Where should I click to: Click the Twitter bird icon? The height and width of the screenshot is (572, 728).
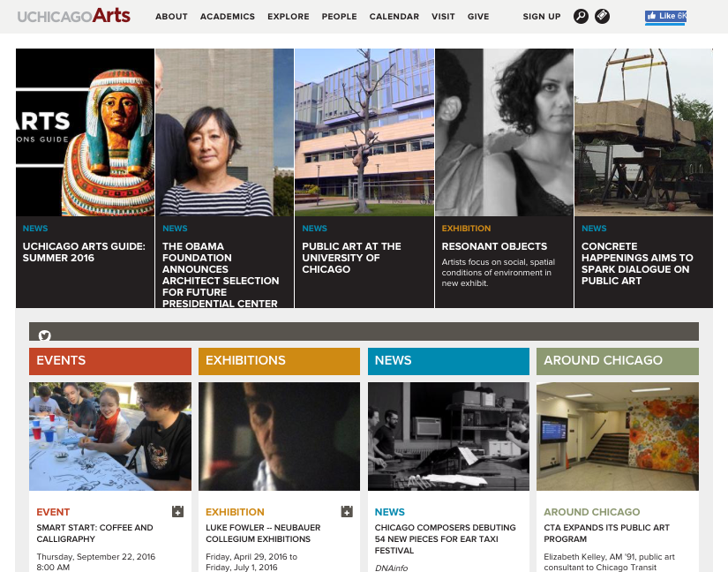45,335
